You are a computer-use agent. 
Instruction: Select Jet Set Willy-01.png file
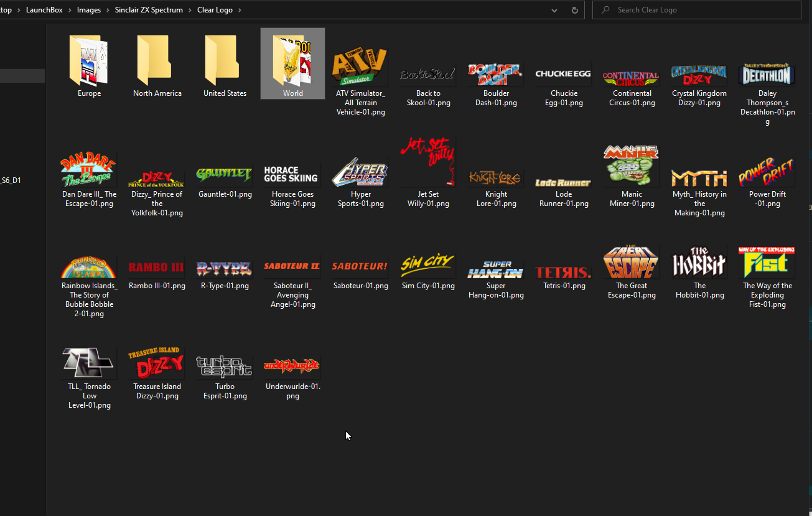click(428, 173)
